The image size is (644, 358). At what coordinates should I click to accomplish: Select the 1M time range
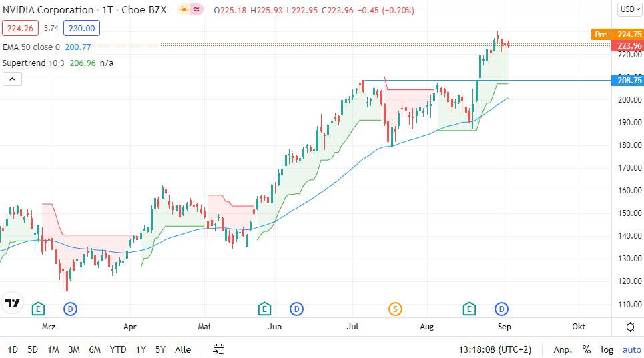click(53, 350)
